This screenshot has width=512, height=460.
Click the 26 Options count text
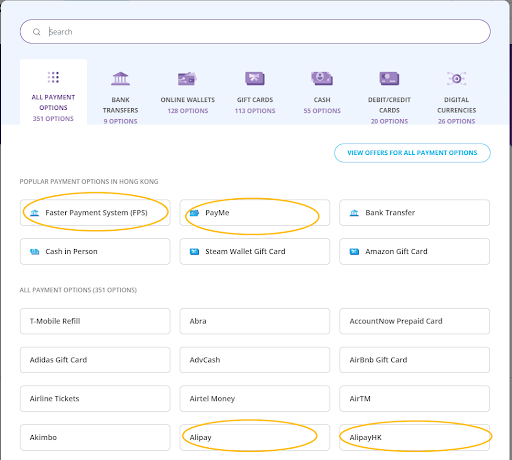click(457, 121)
